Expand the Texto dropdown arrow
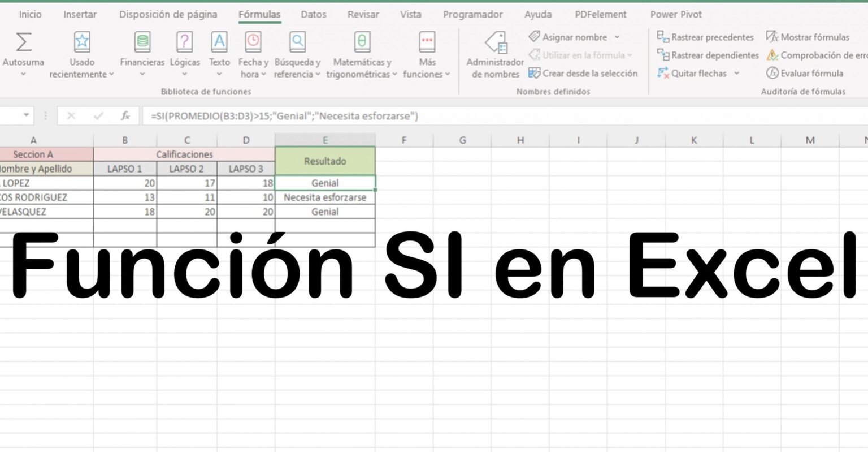Screen dimensions: 868x452 pos(219,74)
